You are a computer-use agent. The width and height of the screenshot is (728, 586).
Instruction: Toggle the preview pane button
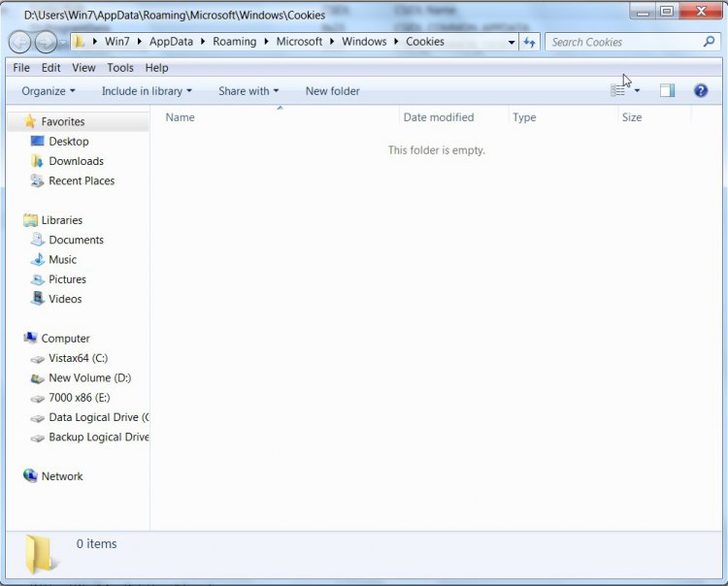(667, 90)
